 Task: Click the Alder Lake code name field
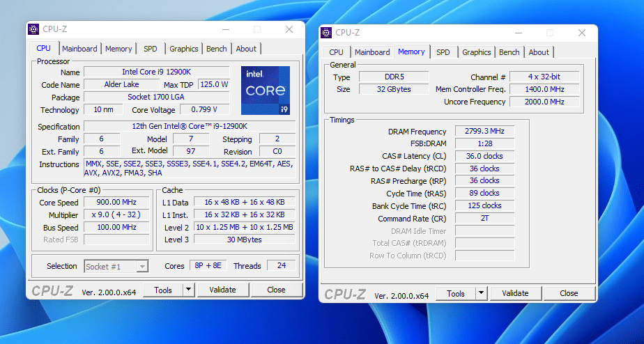(x=121, y=84)
